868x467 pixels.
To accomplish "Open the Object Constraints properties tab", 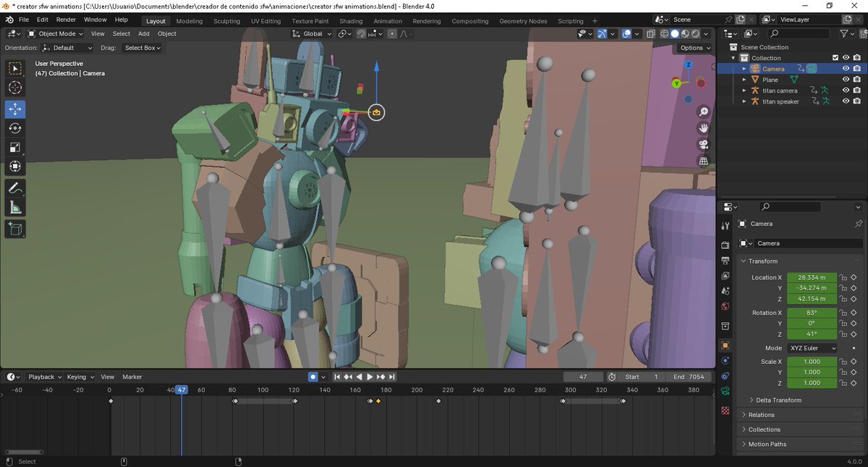I will pyautogui.click(x=726, y=376).
